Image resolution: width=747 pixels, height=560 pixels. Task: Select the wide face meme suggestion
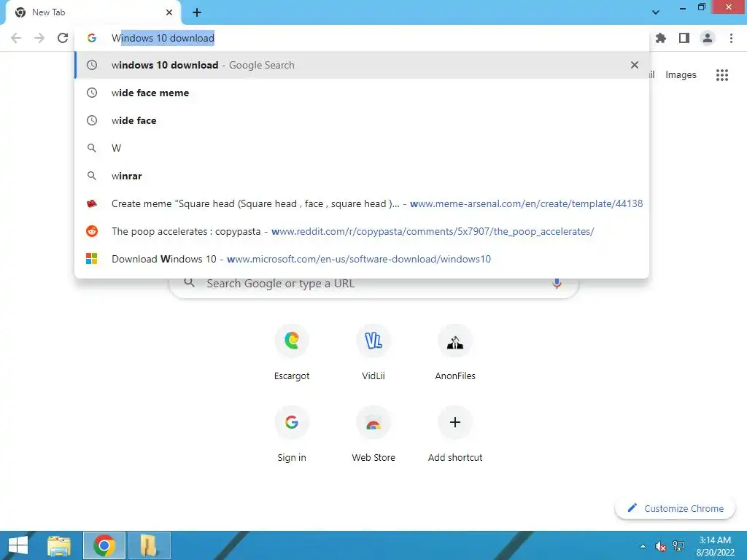362,93
